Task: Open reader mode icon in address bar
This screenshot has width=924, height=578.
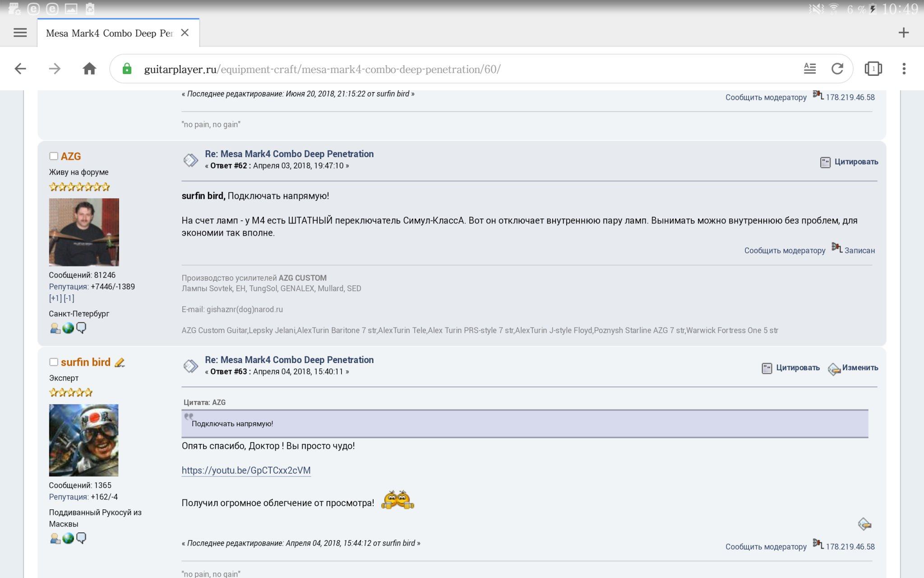Action: pyautogui.click(x=810, y=69)
